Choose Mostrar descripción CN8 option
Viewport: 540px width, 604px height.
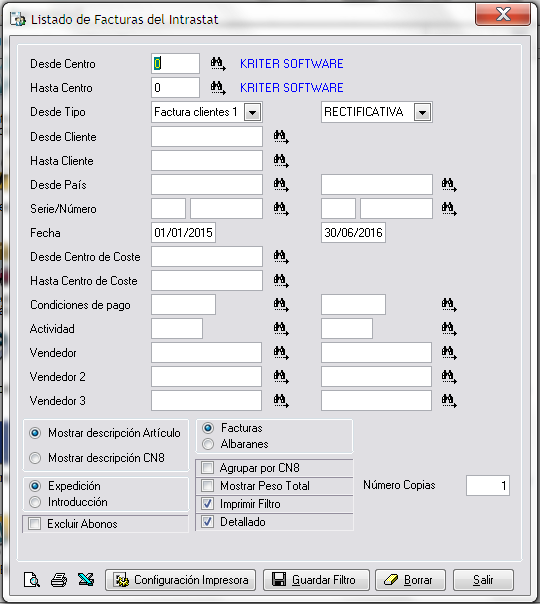click(35, 458)
